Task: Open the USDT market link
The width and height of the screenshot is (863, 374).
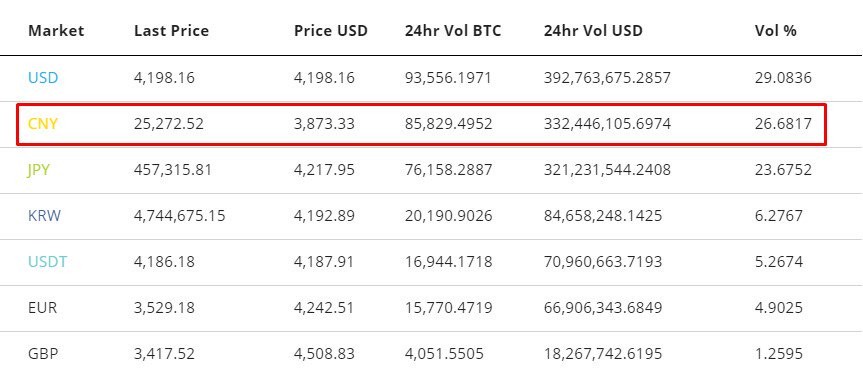Action: [x=47, y=262]
